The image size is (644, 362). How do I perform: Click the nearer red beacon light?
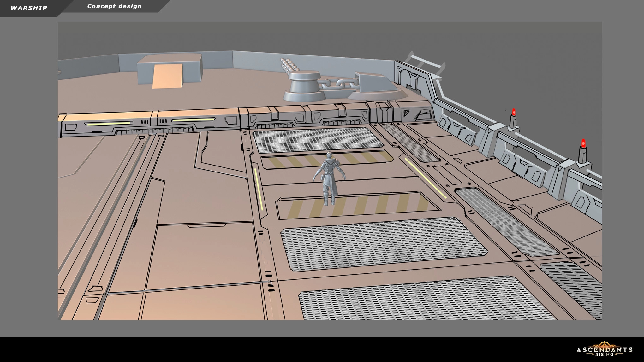(x=583, y=143)
